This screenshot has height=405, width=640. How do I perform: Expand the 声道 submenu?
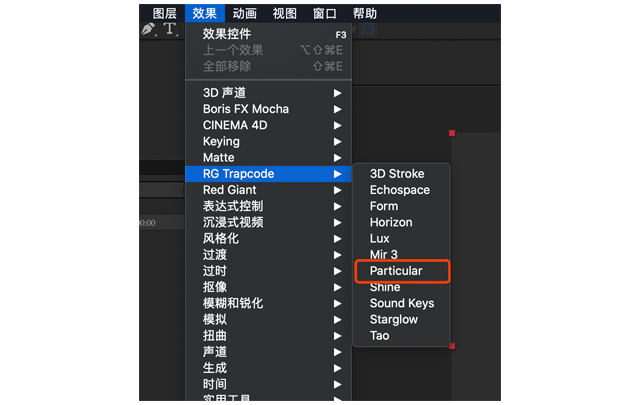coord(268,352)
